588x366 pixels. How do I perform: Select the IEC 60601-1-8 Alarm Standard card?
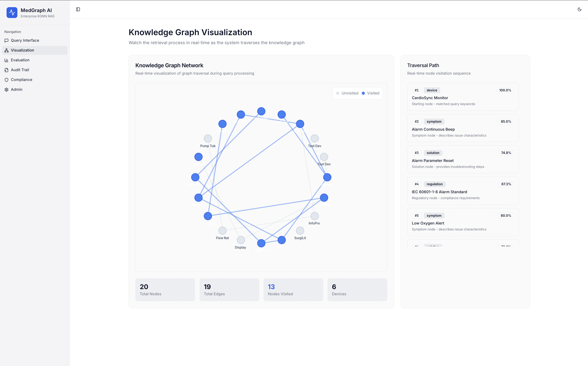[x=463, y=191]
